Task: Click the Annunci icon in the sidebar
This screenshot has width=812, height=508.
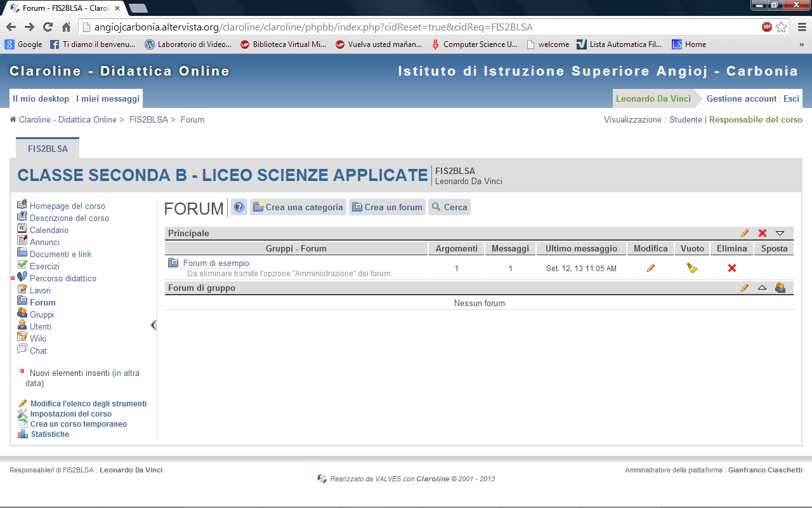Action: coord(22,241)
